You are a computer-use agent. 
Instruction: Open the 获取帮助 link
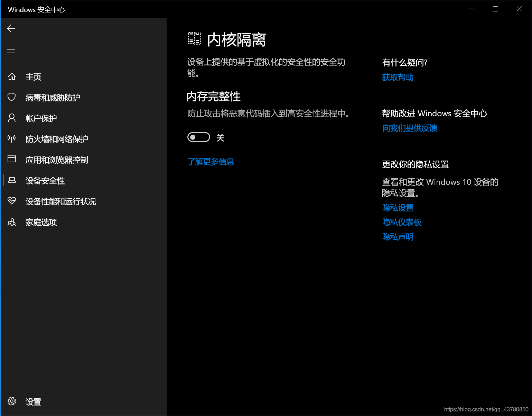point(398,77)
